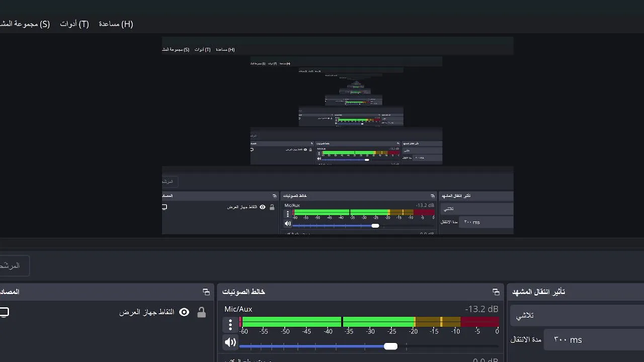Click three-dot Mic/Aux icon inside preview mirror
644x362 pixels.
[x=288, y=214]
